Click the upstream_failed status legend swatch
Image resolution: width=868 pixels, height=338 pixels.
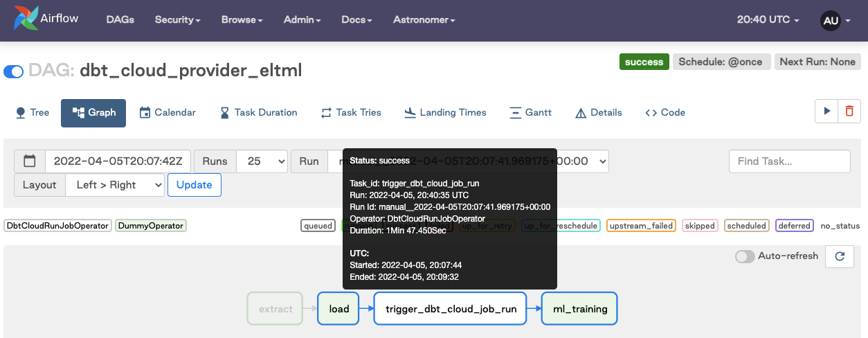641,226
